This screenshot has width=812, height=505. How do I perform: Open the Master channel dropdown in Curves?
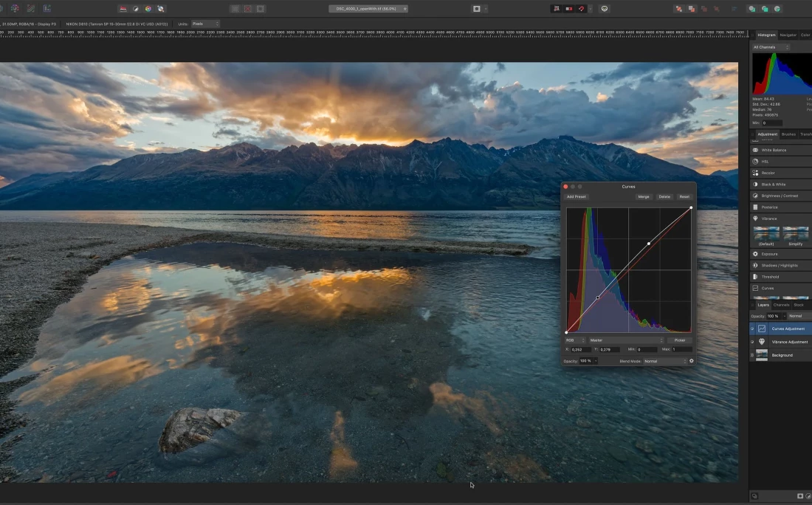click(625, 340)
